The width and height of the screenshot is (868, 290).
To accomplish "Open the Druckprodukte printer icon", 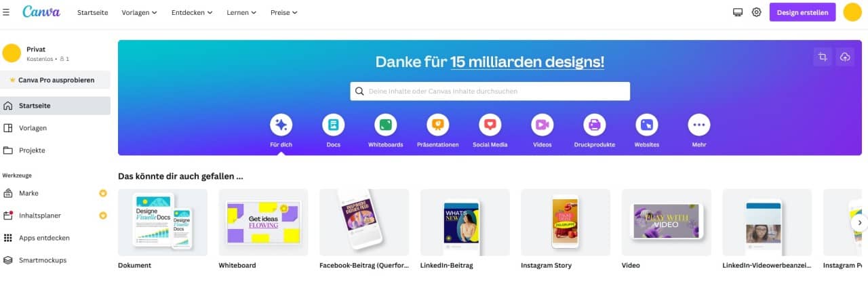I will [x=594, y=125].
